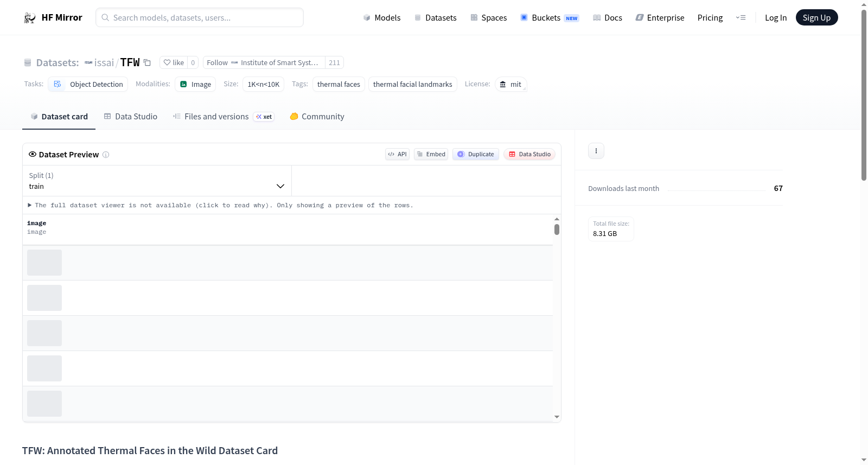Click the issai organization link
Image resolution: width=868 pixels, height=465 pixels.
click(104, 62)
